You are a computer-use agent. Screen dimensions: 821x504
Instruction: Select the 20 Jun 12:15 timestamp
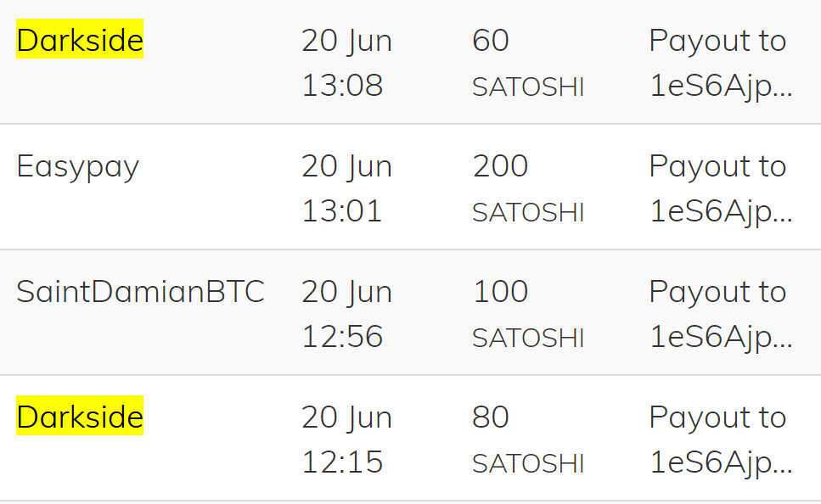346,440
